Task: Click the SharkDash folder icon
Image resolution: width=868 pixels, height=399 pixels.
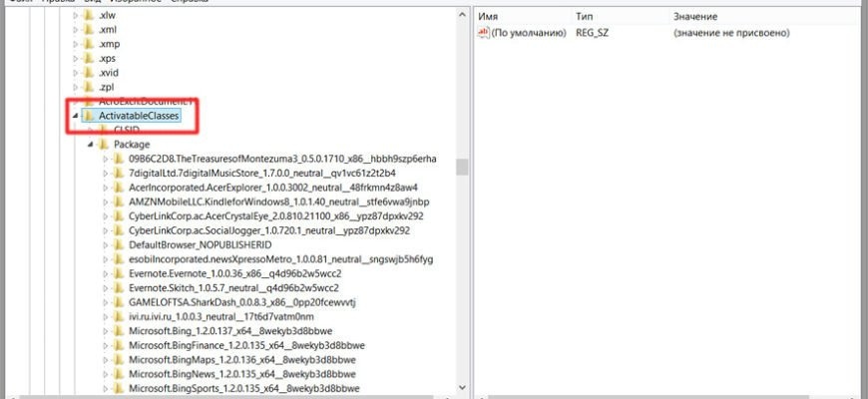Action: [119, 302]
